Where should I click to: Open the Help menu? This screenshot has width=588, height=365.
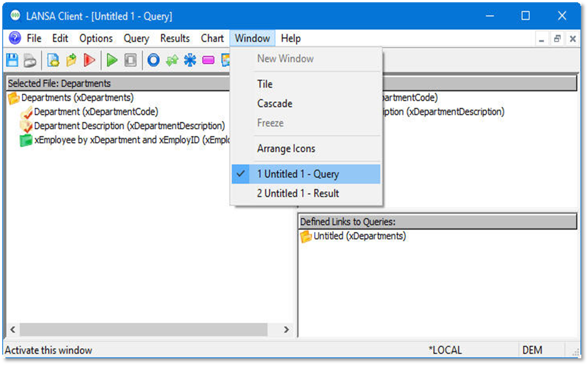291,38
